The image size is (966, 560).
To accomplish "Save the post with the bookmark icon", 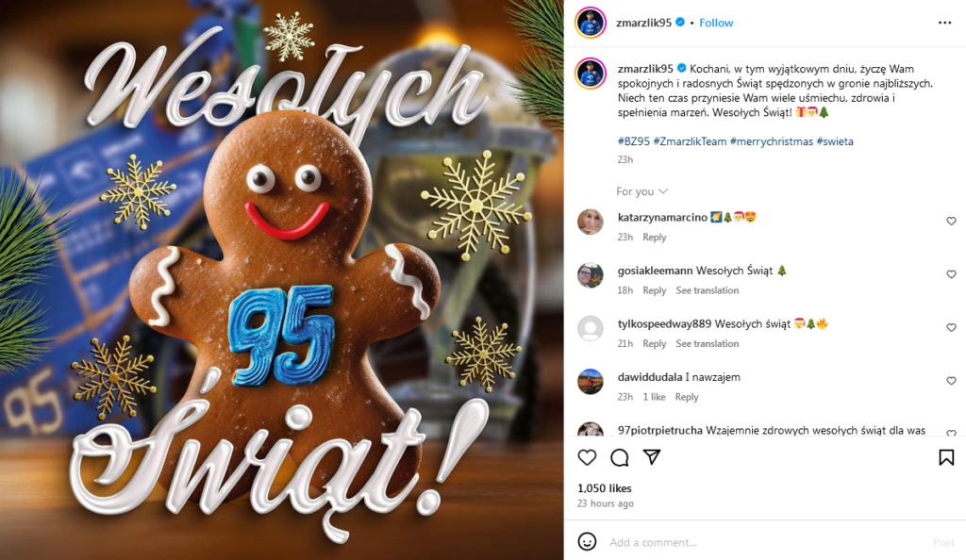I will click(x=946, y=457).
